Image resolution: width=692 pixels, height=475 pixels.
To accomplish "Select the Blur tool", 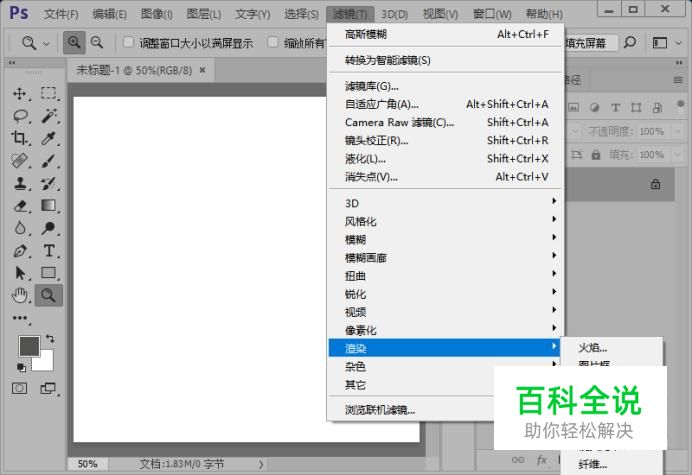I will pos(20,228).
